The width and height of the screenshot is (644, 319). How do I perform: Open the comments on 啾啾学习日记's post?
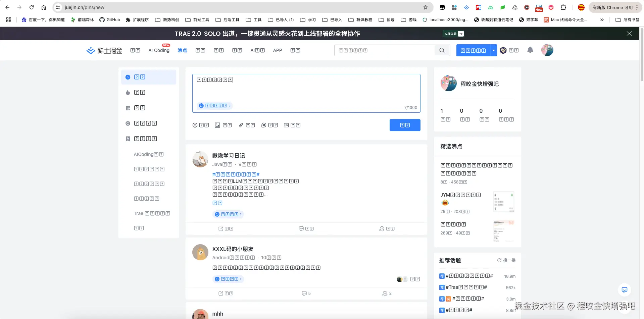(x=306, y=228)
